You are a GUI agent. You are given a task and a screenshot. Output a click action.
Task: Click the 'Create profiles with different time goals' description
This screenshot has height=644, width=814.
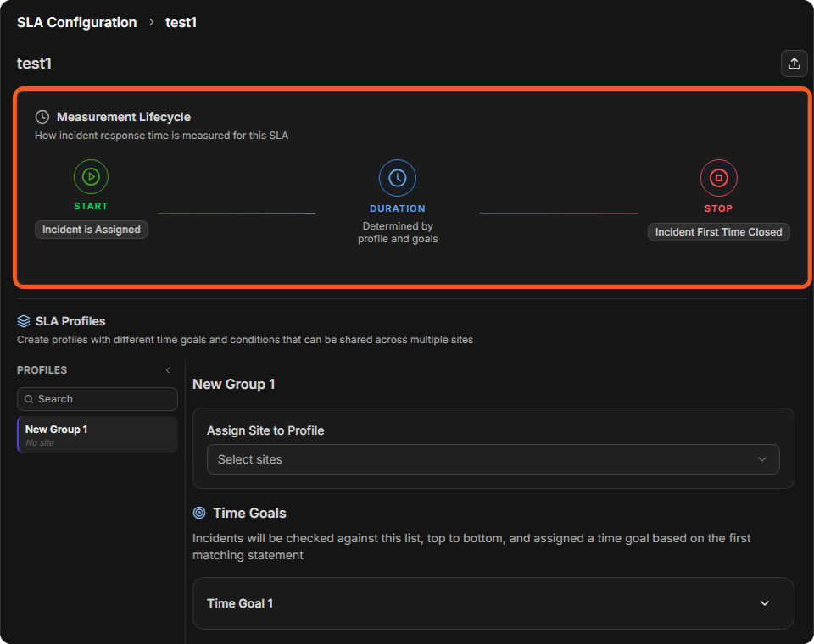[x=245, y=340]
